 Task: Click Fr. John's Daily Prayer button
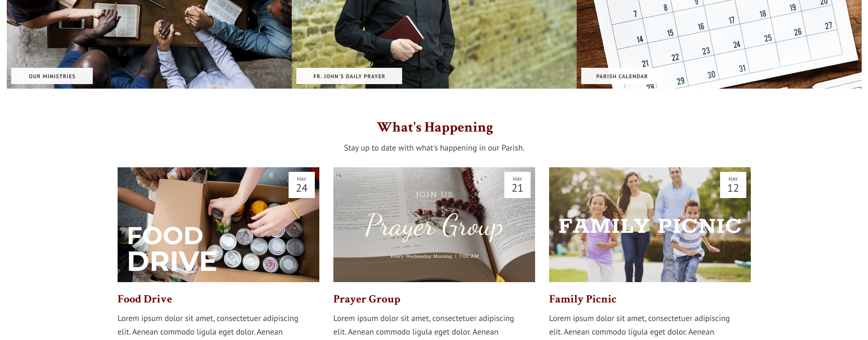349,76
